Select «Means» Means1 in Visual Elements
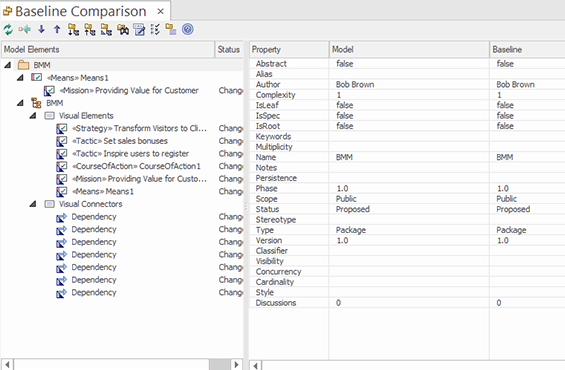This screenshot has width=565, height=370. (x=103, y=191)
